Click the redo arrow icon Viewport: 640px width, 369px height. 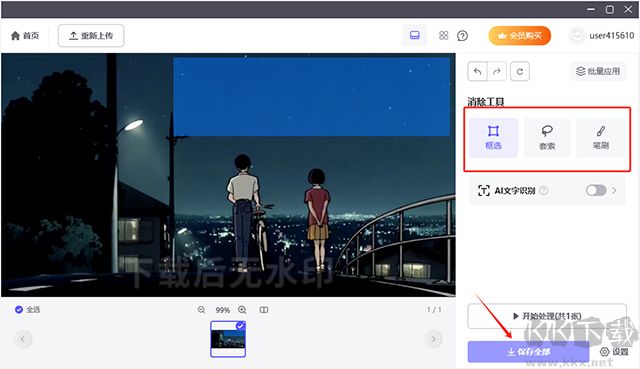[x=497, y=71]
